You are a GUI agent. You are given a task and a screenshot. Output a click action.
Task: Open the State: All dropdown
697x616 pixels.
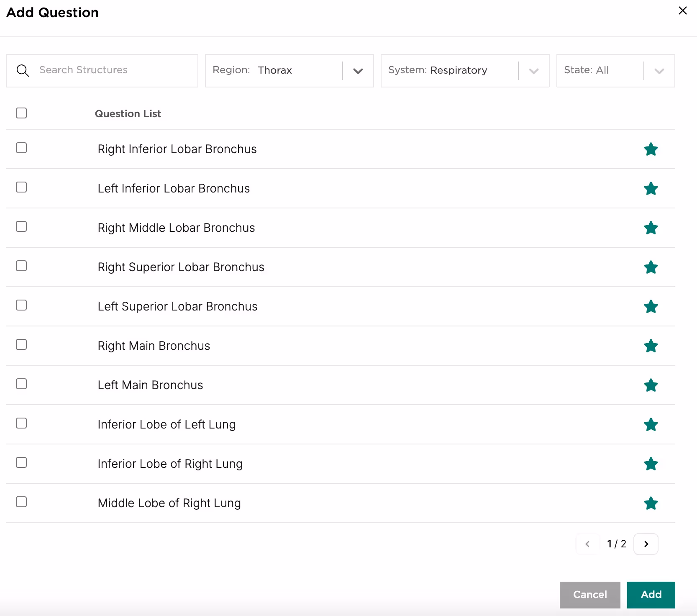pos(616,71)
